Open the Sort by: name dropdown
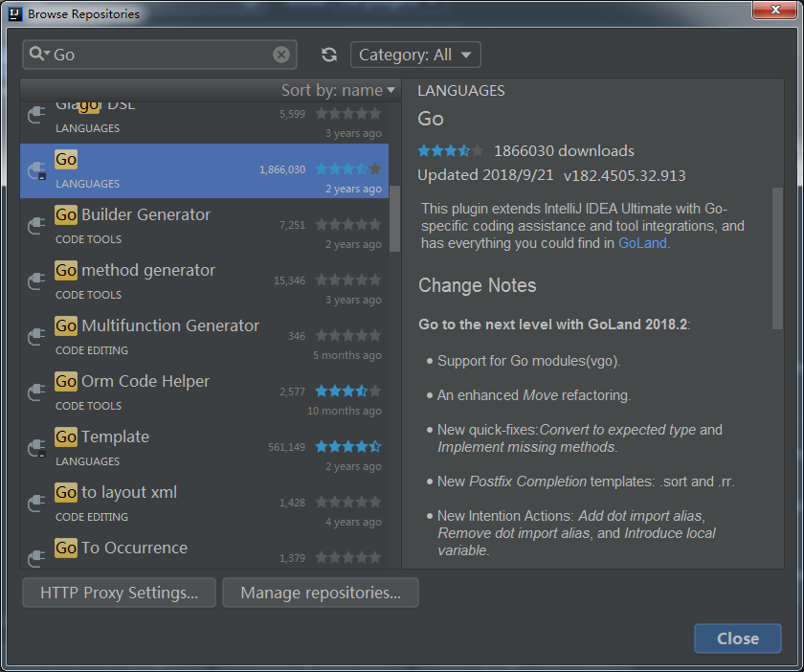The image size is (804, 672). click(339, 90)
